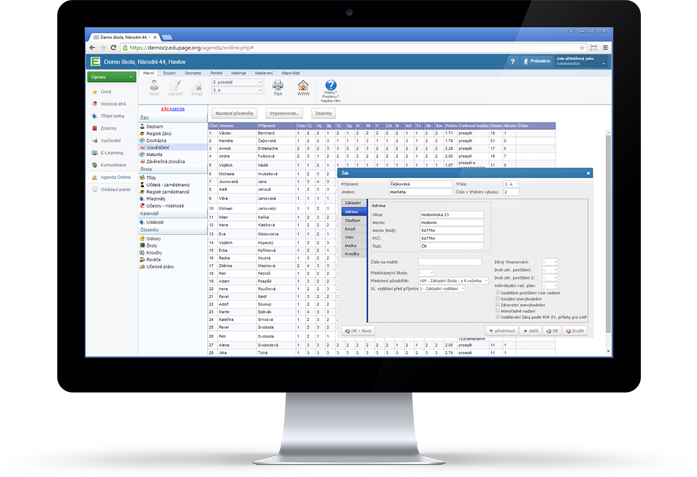Click the Upravit edit icon in ribbon
Screen dimensions: 697x477
pyautogui.click(x=175, y=87)
